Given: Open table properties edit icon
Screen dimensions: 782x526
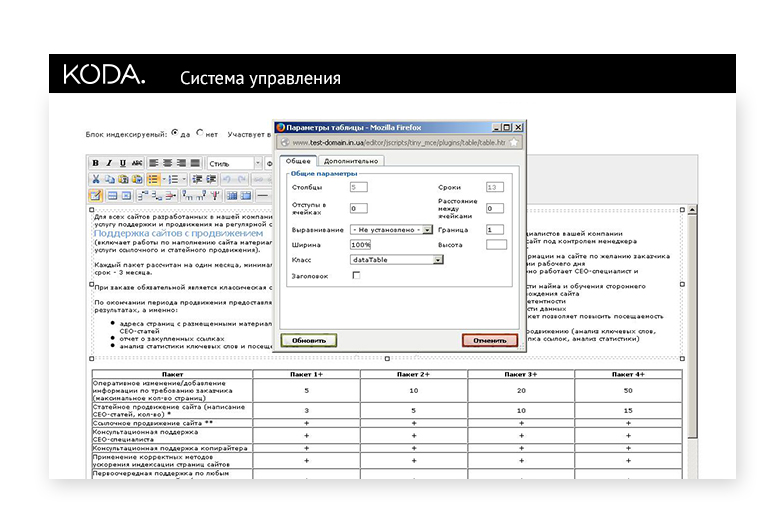Looking at the screenshot, I should (96, 195).
